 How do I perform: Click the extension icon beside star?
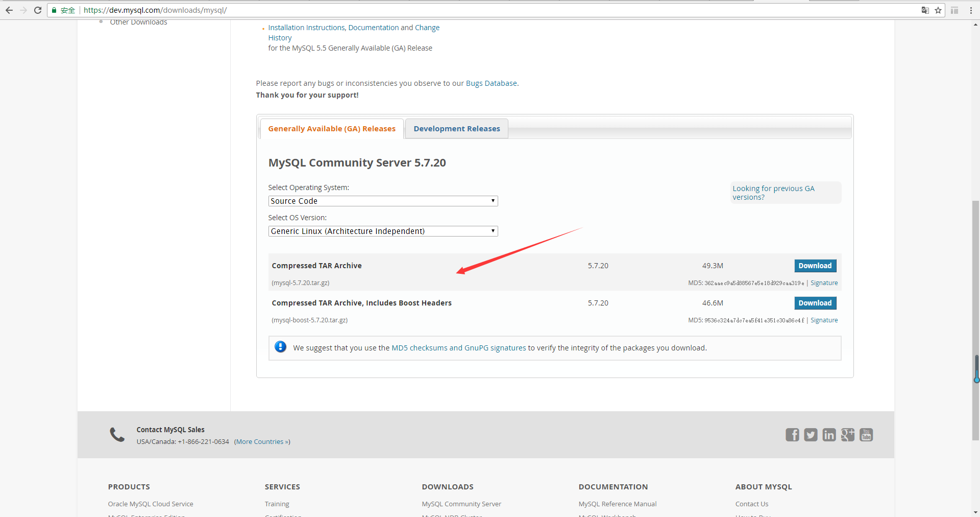click(x=954, y=10)
